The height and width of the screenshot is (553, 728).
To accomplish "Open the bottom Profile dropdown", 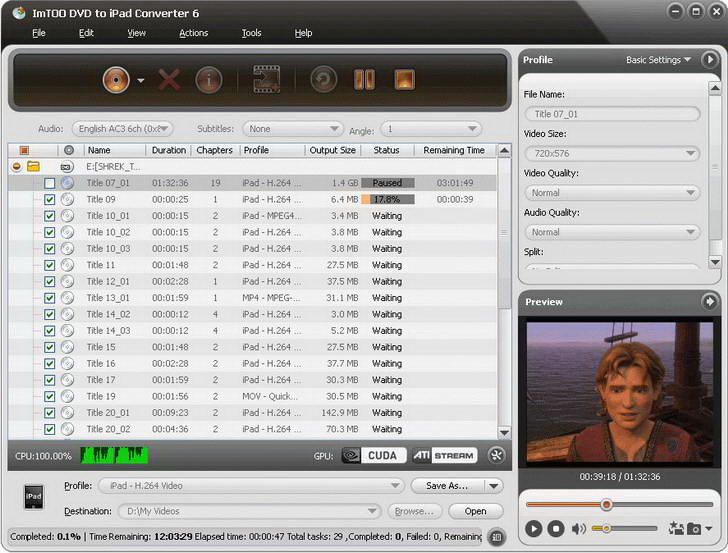I will point(251,486).
